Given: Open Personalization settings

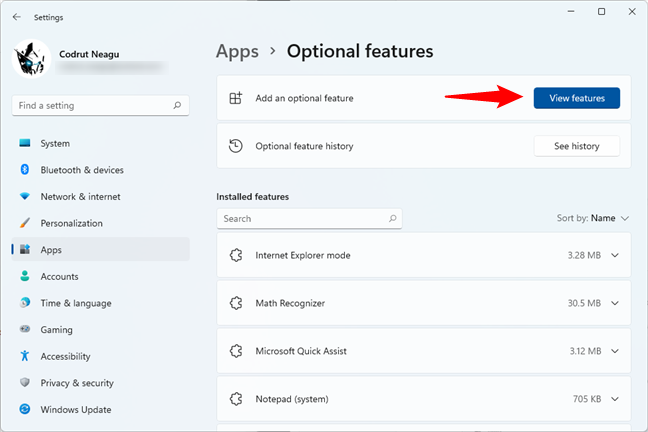Looking at the screenshot, I should tap(100, 223).
